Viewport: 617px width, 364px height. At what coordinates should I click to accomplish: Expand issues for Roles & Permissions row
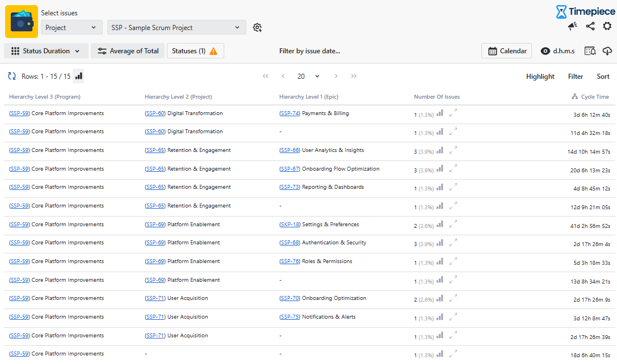(x=453, y=261)
